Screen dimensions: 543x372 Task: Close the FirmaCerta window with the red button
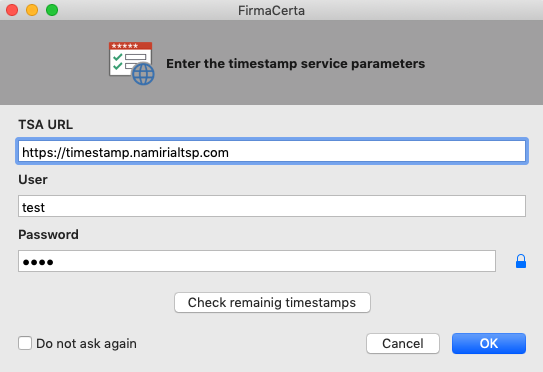(12, 10)
